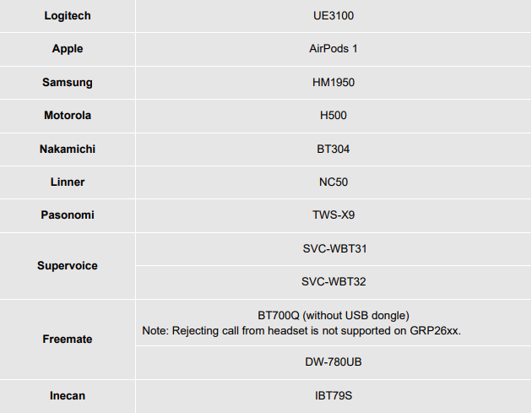This screenshot has height=413, width=532.
Task: Select the NC50 model entry
Action: pyautogui.click(x=334, y=182)
